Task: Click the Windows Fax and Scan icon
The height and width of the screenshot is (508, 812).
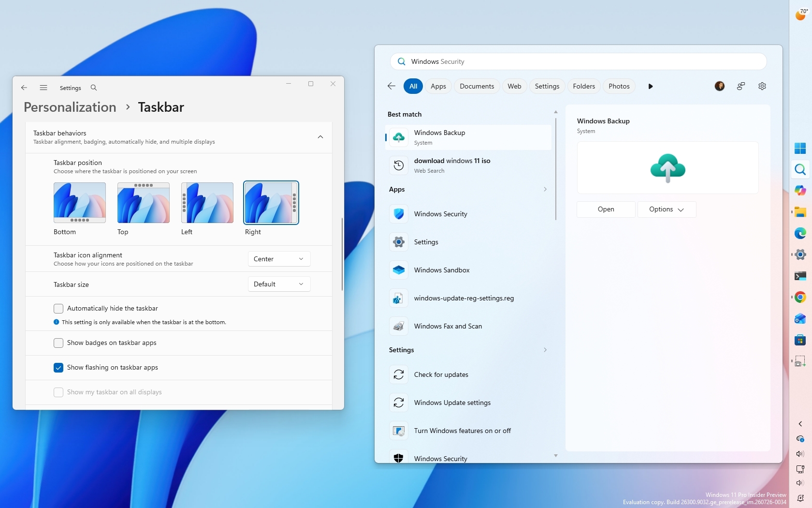Action: [x=399, y=326]
